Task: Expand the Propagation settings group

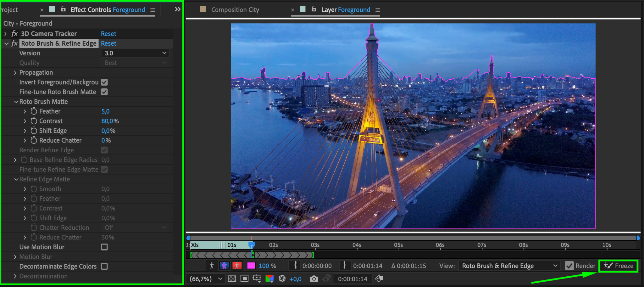Action: 15,73
